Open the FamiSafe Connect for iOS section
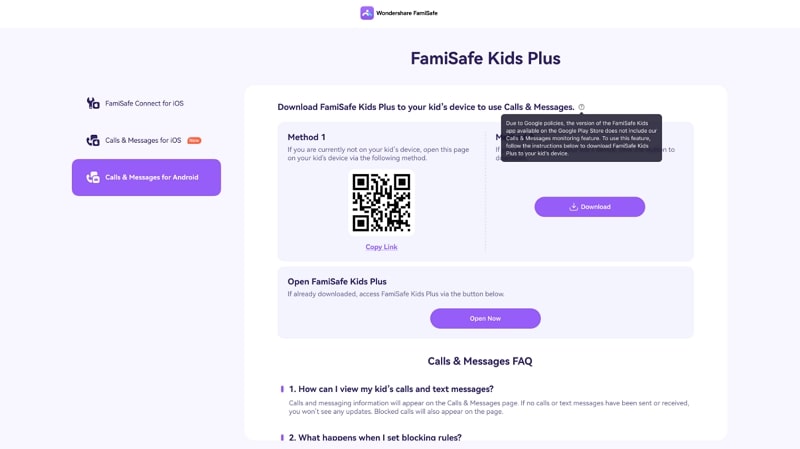800x449 pixels. 144,103
